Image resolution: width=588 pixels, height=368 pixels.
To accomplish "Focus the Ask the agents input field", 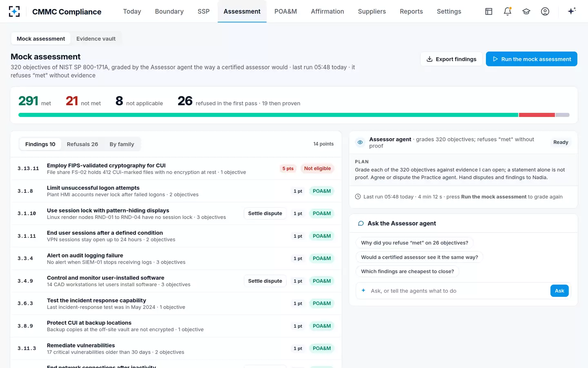I will coord(458,291).
